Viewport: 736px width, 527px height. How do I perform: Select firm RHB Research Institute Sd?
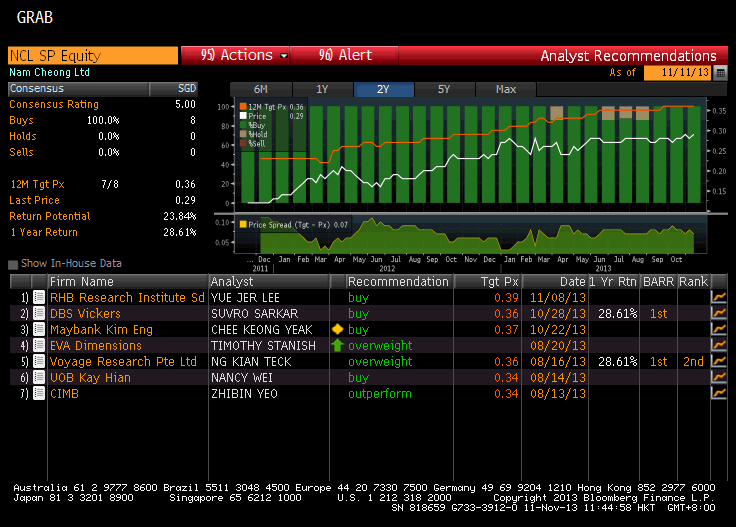127,298
